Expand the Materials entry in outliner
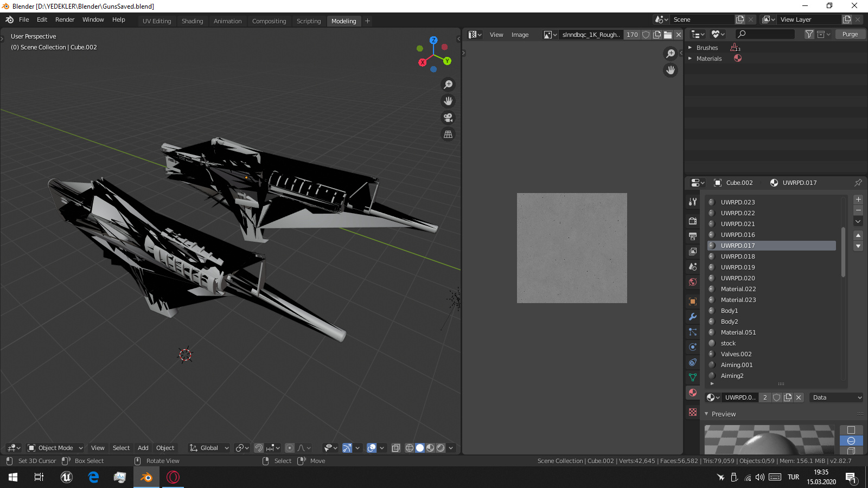The image size is (868, 488). [x=690, y=59]
